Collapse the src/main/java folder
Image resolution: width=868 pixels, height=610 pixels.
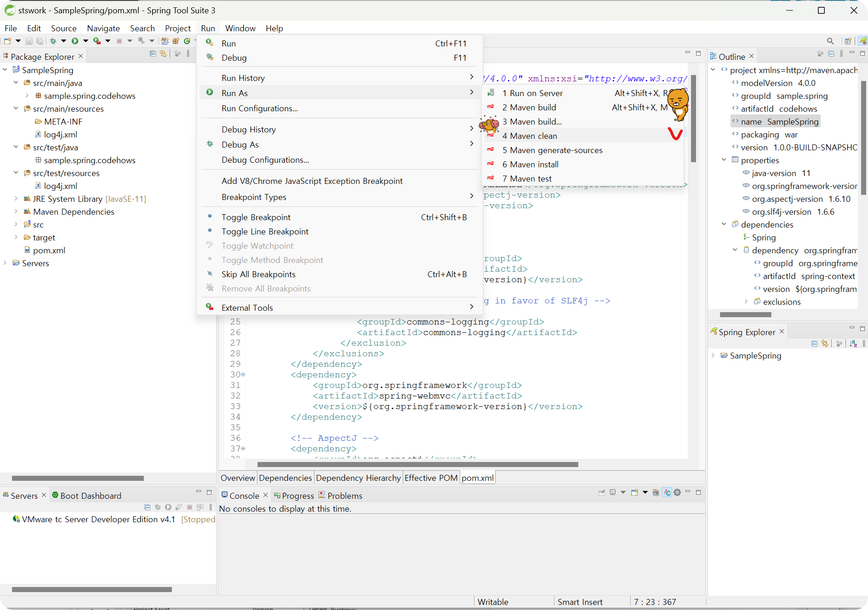point(16,83)
